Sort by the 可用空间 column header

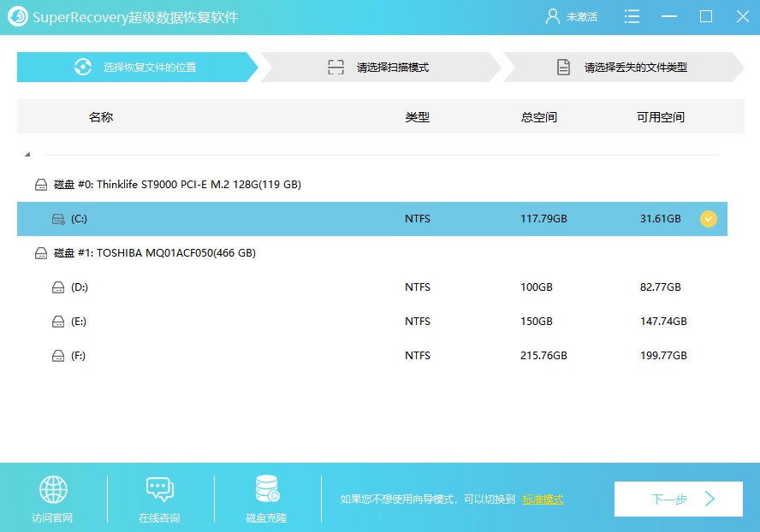[x=661, y=117]
